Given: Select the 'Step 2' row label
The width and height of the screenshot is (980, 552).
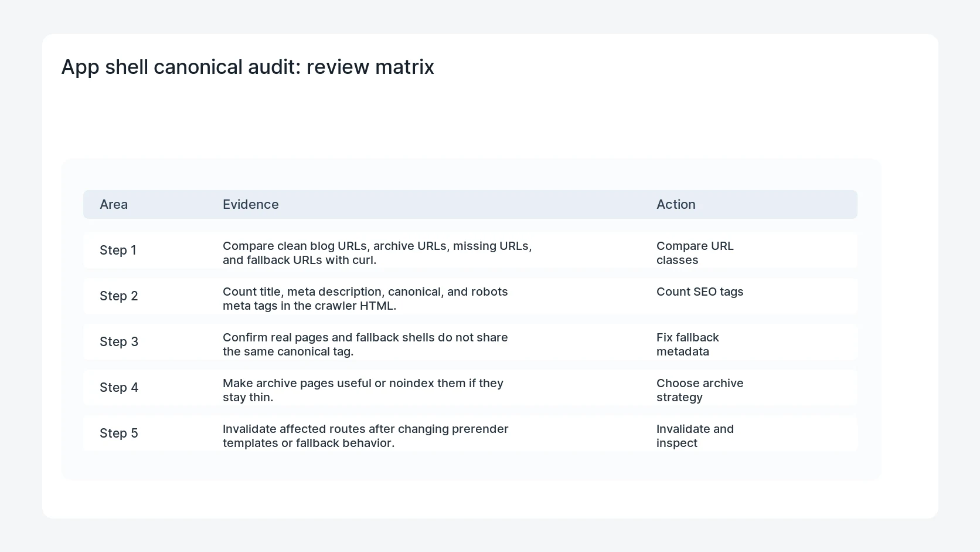Looking at the screenshot, I should 119,296.
